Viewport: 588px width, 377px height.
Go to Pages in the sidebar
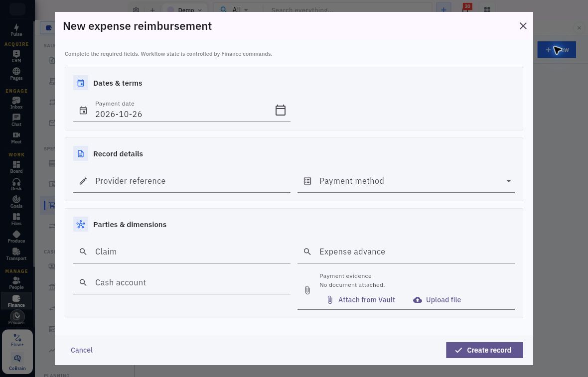pyautogui.click(x=16, y=74)
